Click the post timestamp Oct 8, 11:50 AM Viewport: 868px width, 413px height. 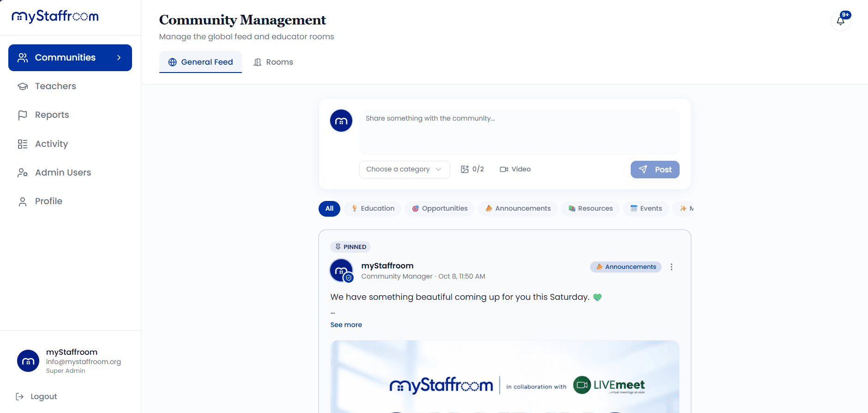pyautogui.click(x=462, y=276)
